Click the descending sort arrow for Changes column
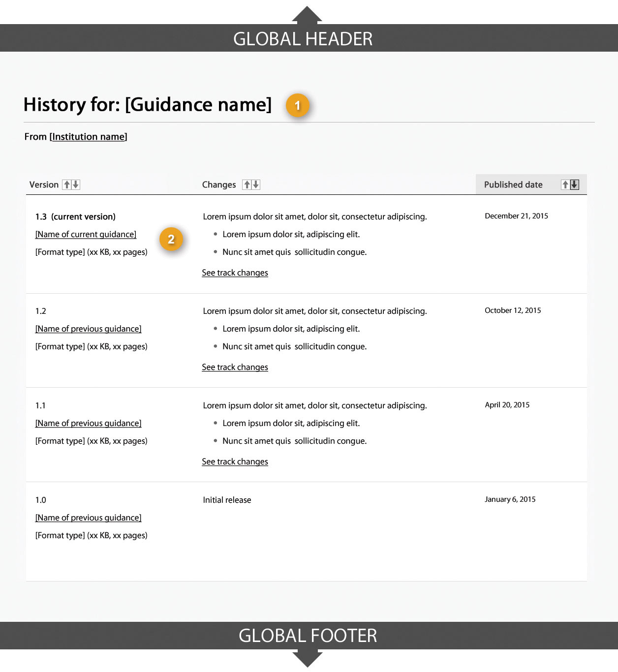Viewport: 618px width, 672px height. pos(255,184)
